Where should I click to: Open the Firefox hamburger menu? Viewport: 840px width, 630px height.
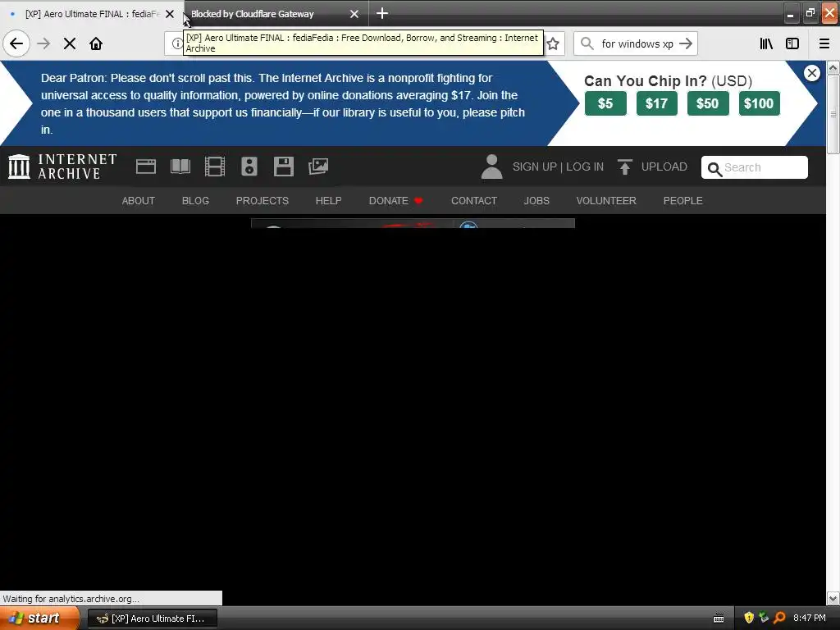click(x=824, y=43)
